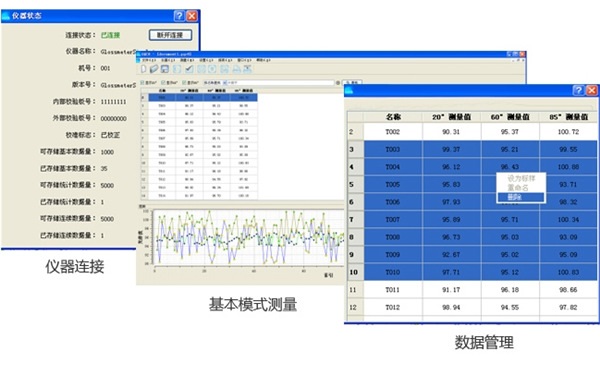Choose 设为标样 from the context menu
600x367 pixels.
pyautogui.click(x=521, y=178)
